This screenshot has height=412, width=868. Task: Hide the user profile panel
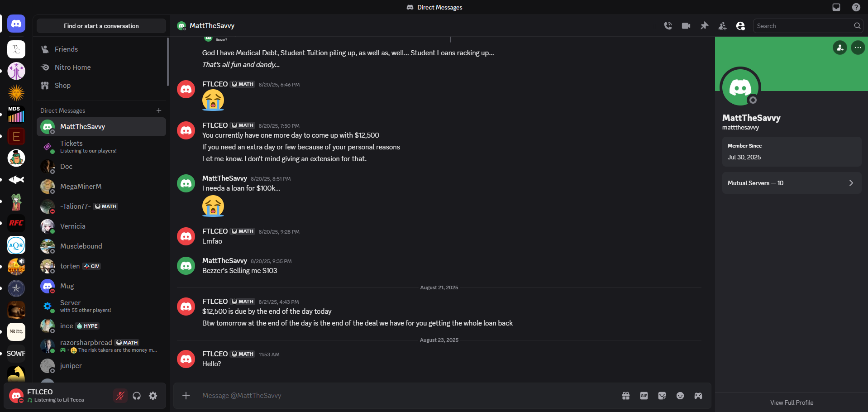point(740,26)
